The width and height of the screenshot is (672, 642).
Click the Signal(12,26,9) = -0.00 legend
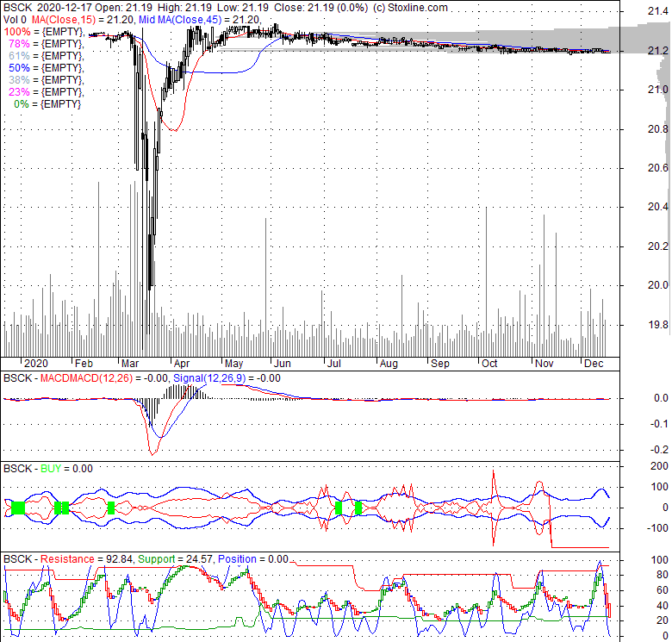point(227,378)
